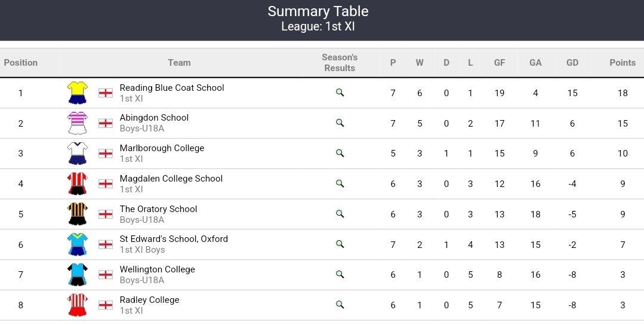The height and width of the screenshot is (325, 644).
Task: Click Wellington College light blue kit
Action: (x=77, y=274)
